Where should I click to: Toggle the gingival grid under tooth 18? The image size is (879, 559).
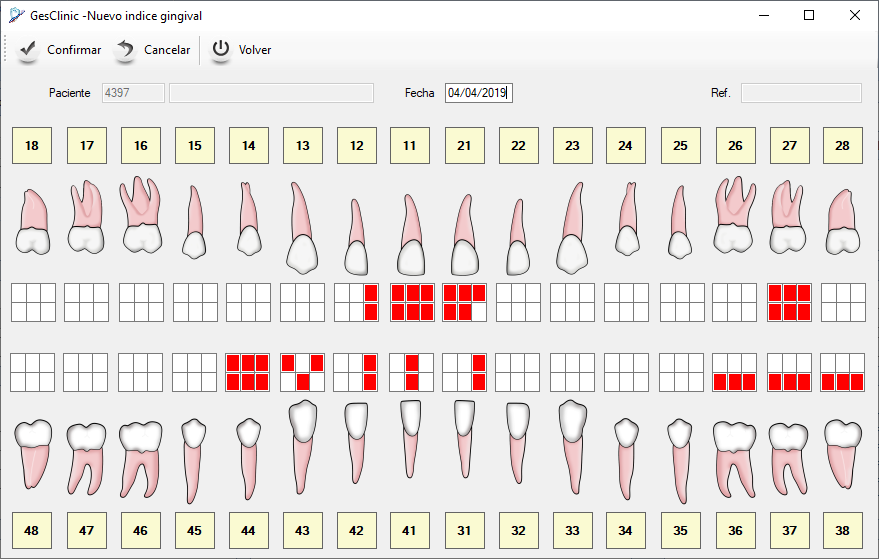coord(33,302)
